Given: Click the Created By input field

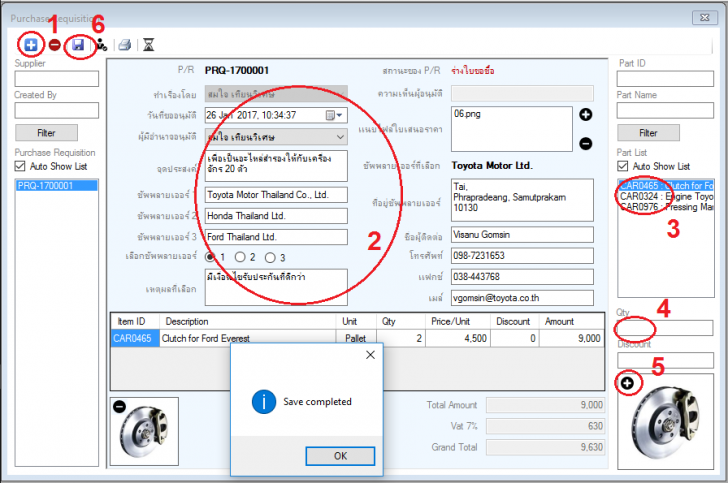Looking at the screenshot, I should pyautogui.click(x=57, y=111).
